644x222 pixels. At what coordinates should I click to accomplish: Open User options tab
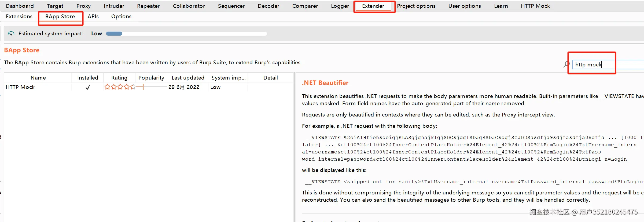[465, 6]
